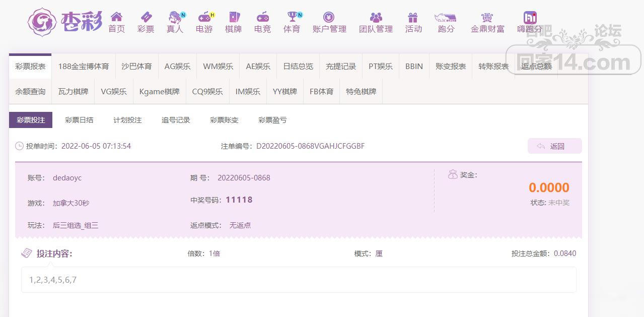Switch to the 彩票报表 tab
The height and width of the screenshot is (317, 644).
(x=30, y=67)
